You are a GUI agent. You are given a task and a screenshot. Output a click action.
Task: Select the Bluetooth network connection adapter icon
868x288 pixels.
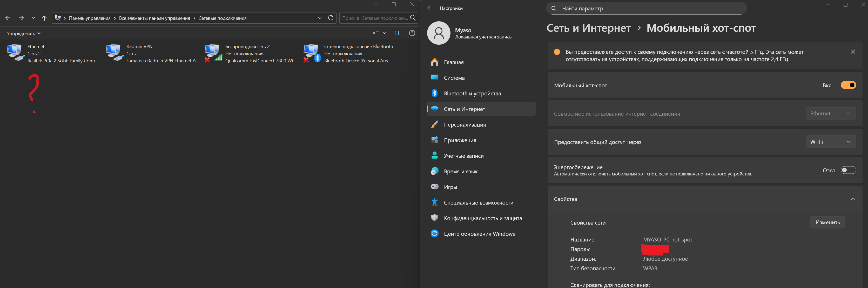point(312,53)
